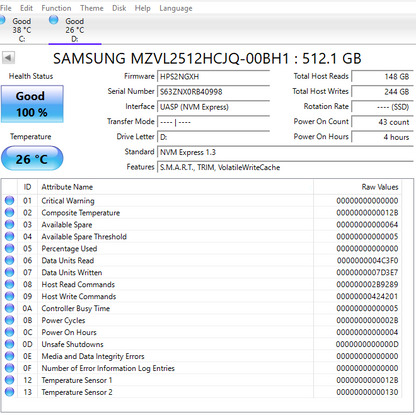Select the Data Units Written attribute name
Screen dimensions: 416x415
click(72, 273)
